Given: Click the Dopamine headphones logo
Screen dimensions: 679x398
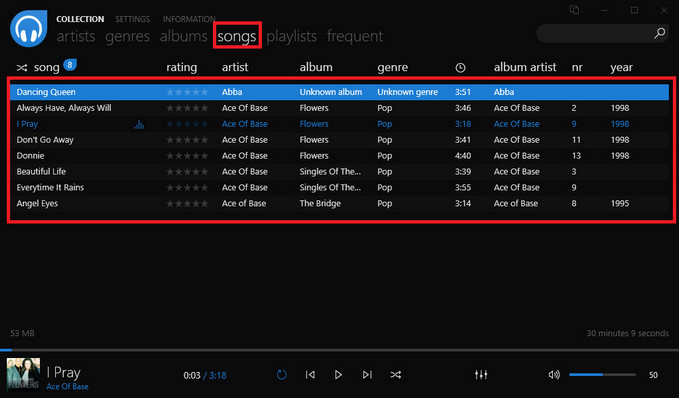Looking at the screenshot, I should pos(29,28).
